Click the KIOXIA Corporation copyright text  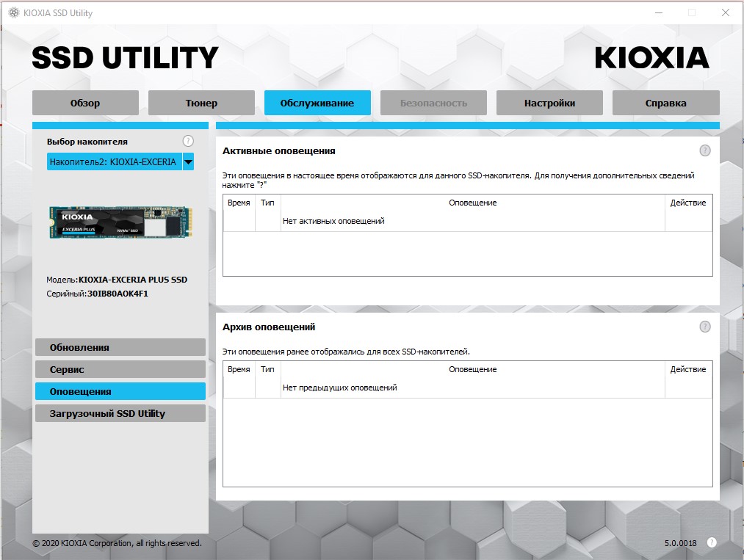(x=118, y=543)
